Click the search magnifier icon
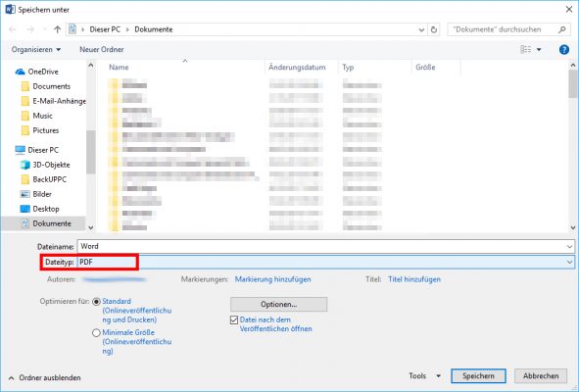The height and width of the screenshot is (392, 579). [562, 29]
